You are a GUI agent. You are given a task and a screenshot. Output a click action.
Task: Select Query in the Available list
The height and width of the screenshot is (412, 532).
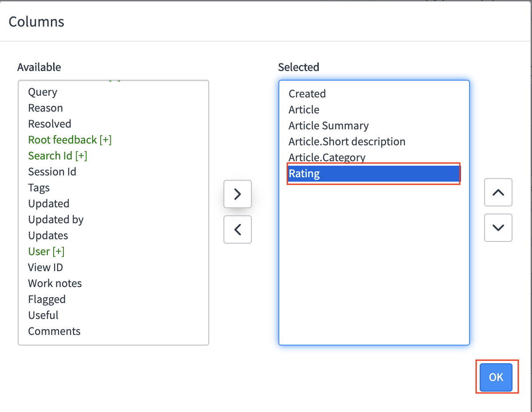tap(43, 92)
